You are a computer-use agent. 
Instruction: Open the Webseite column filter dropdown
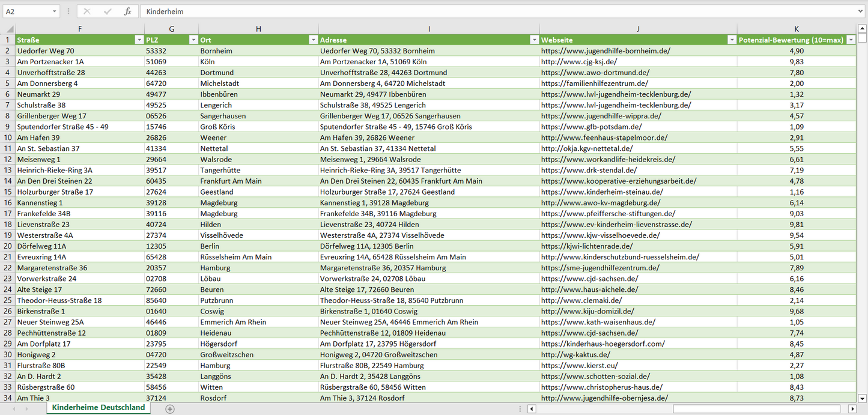pyautogui.click(x=732, y=40)
